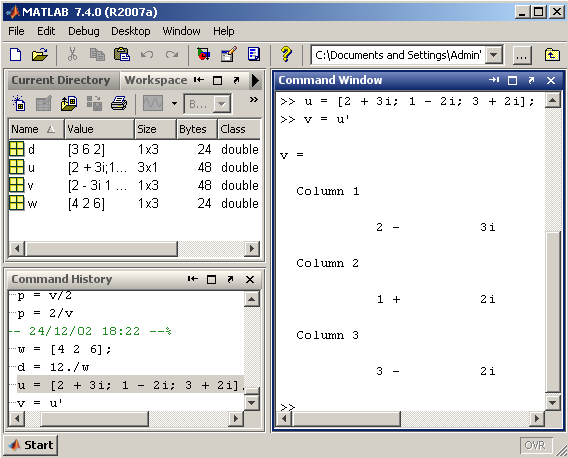Select variable u in Workspace
568x458 pixels.
pos(134,167)
